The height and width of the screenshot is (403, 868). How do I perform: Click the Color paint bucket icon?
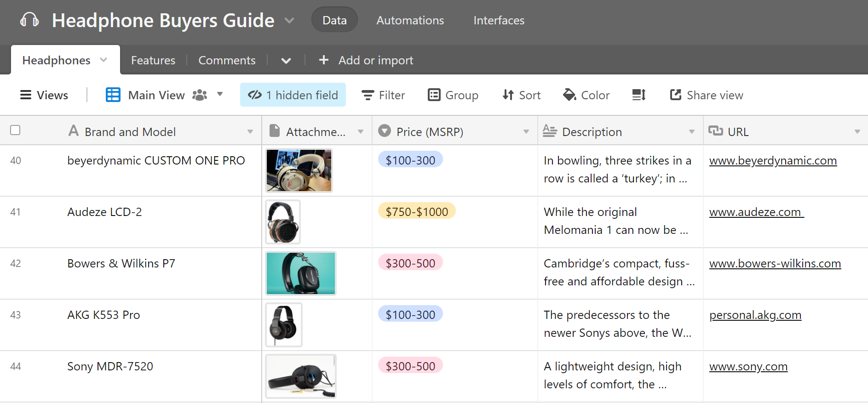point(569,95)
